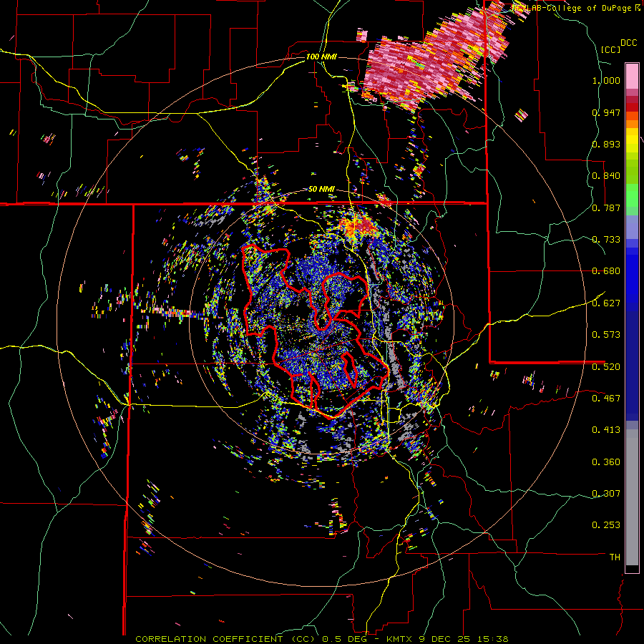Select the "0.947" scale value
This screenshot has width=644, height=644.
tap(606, 112)
